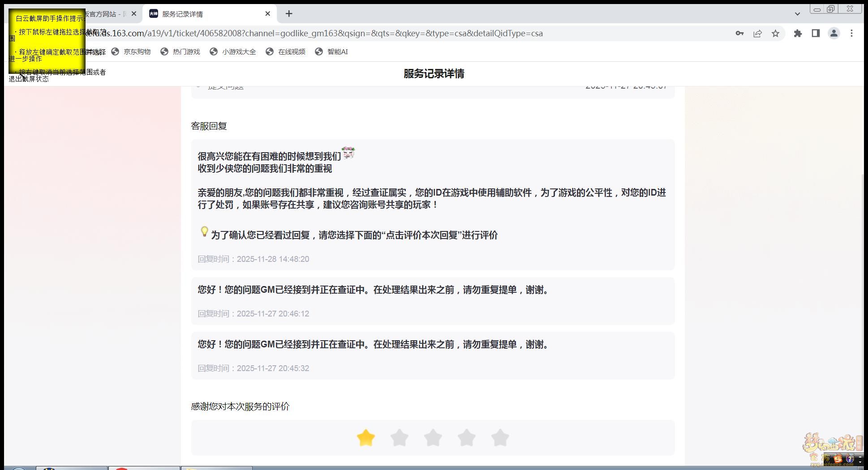Expand the tab search chevron
868x470 pixels.
point(797,14)
